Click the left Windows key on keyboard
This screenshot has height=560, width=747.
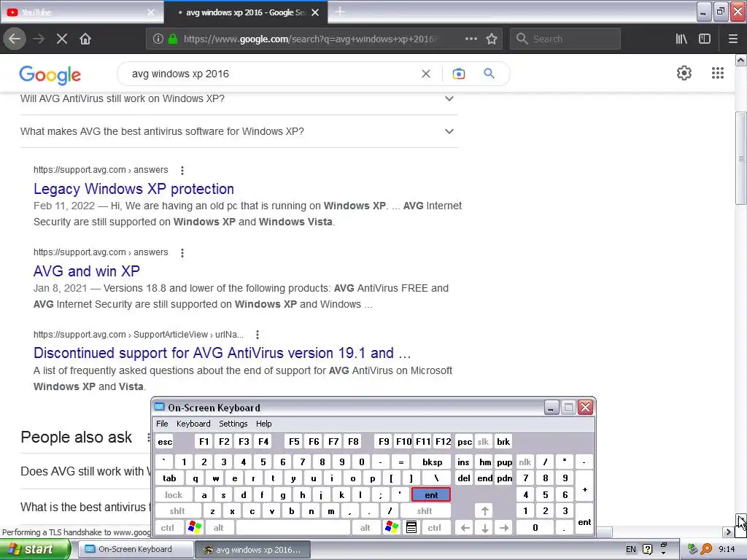pyautogui.click(x=195, y=527)
